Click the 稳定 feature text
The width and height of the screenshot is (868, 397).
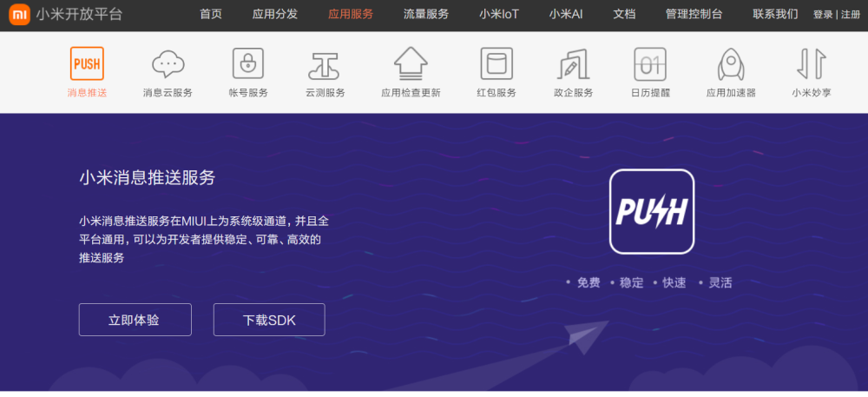click(x=632, y=282)
